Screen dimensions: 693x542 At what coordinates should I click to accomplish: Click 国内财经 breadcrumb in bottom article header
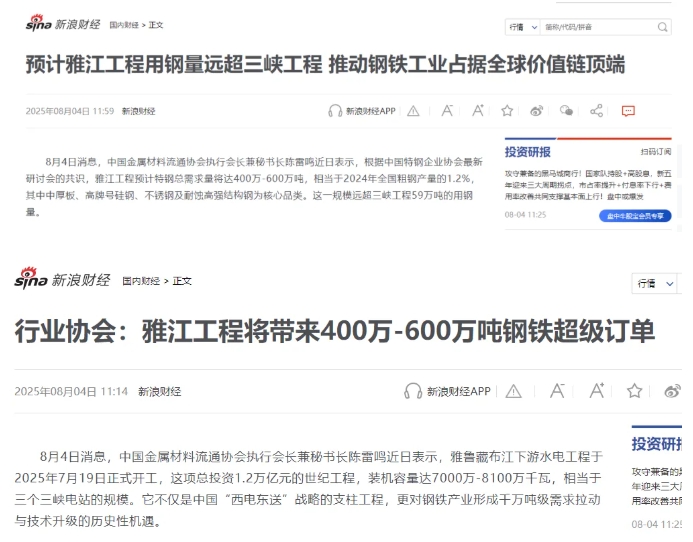point(142,281)
